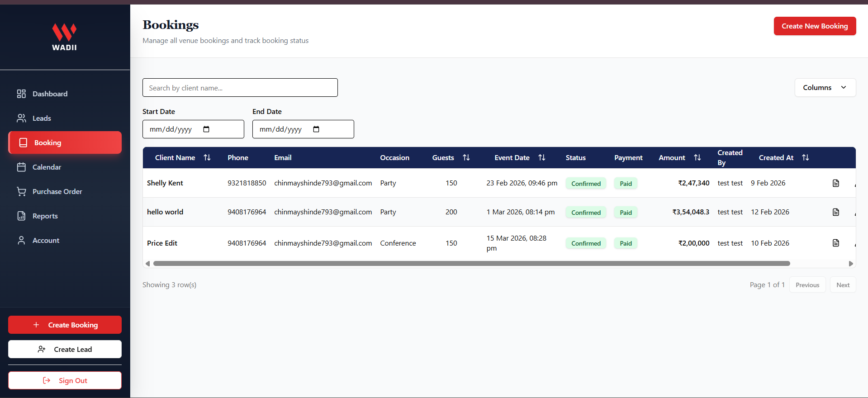This screenshot has width=868, height=398.
Task: Click the End Date input field
Action: (303, 129)
